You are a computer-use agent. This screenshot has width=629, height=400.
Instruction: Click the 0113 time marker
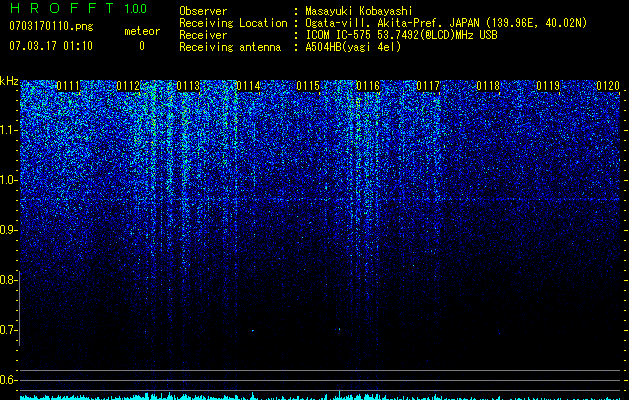(x=188, y=86)
